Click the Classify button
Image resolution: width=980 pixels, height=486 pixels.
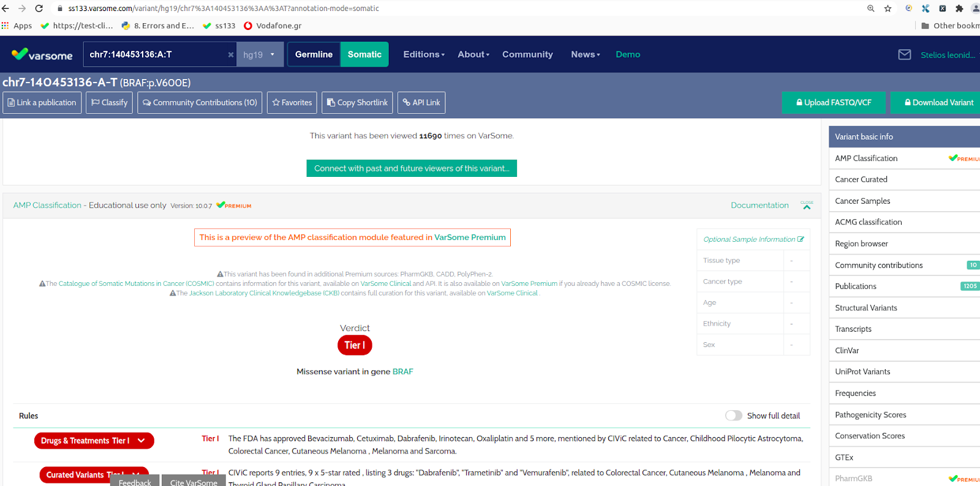tap(109, 102)
